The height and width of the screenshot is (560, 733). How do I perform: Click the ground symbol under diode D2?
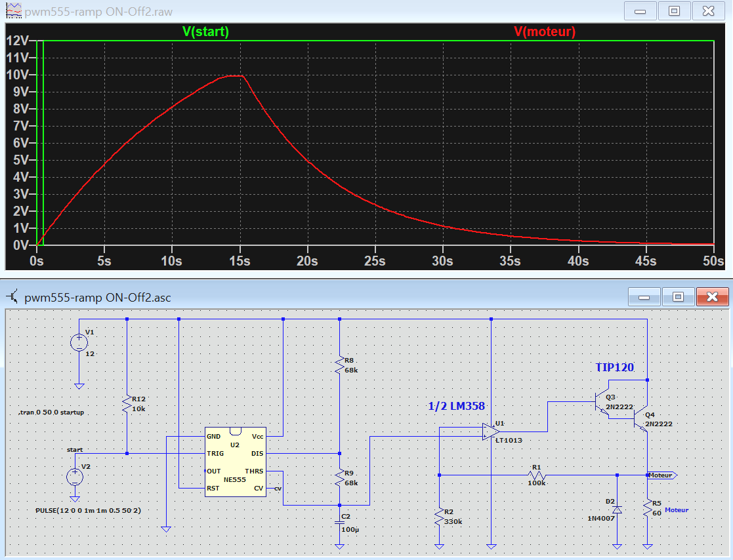pyautogui.click(x=617, y=546)
